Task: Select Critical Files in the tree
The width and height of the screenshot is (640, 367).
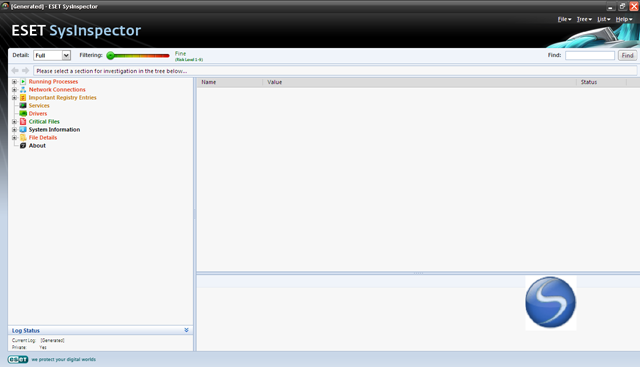Action: [44, 121]
